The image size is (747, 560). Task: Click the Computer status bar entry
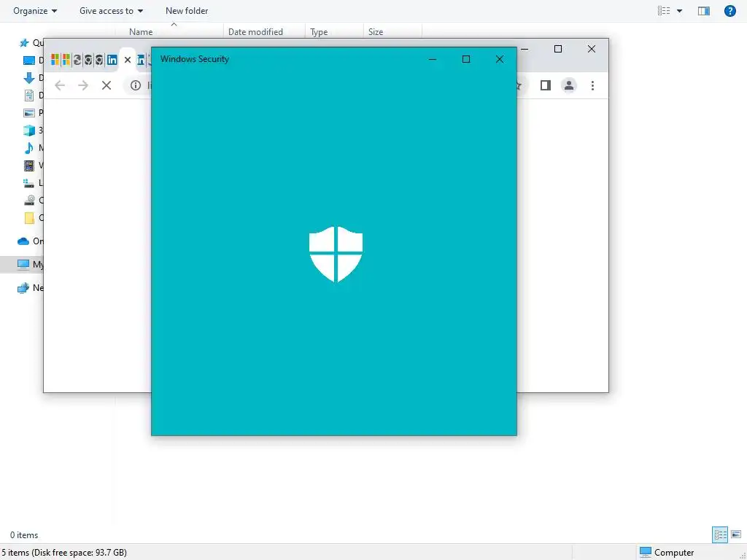(667, 553)
